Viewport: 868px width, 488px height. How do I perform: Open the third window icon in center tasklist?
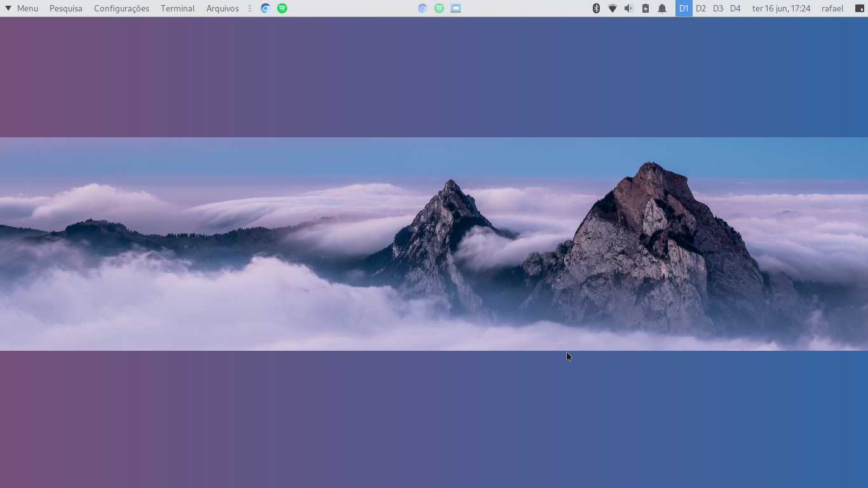[456, 8]
